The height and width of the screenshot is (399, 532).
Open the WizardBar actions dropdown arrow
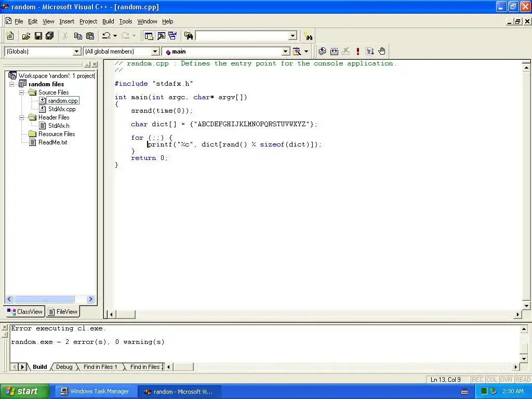306,51
